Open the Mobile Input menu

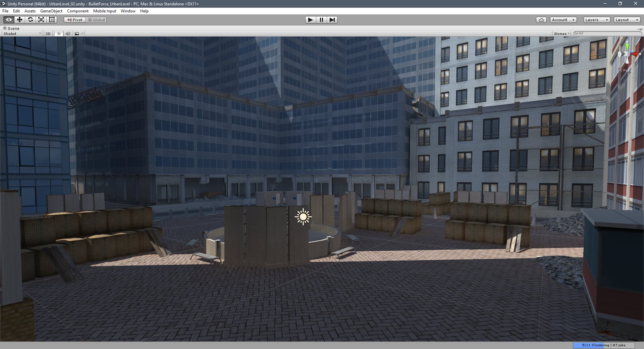(105, 11)
